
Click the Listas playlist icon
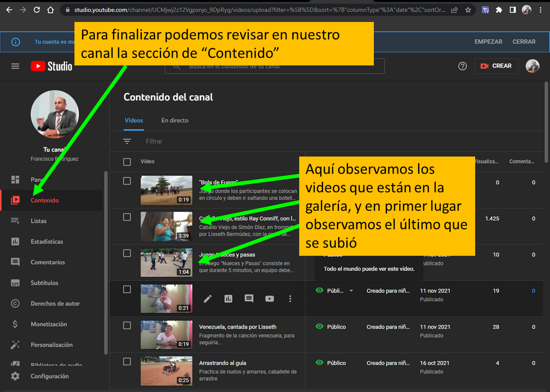(x=15, y=221)
